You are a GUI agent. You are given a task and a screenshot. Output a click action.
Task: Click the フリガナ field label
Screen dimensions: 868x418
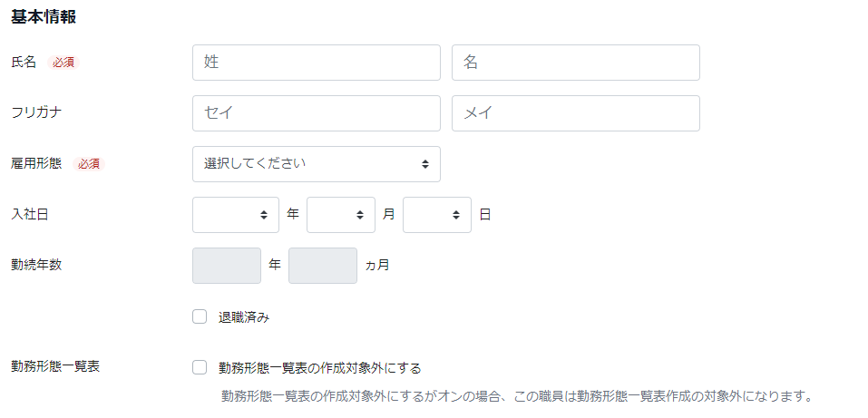click(x=36, y=113)
